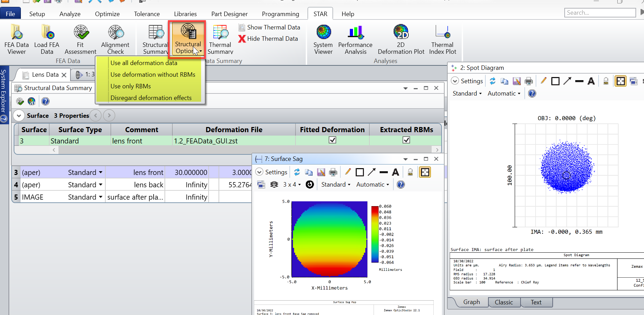The image size is (644, 315).
Task: Open the Thermal Index Plot
Action: [443, 39]
